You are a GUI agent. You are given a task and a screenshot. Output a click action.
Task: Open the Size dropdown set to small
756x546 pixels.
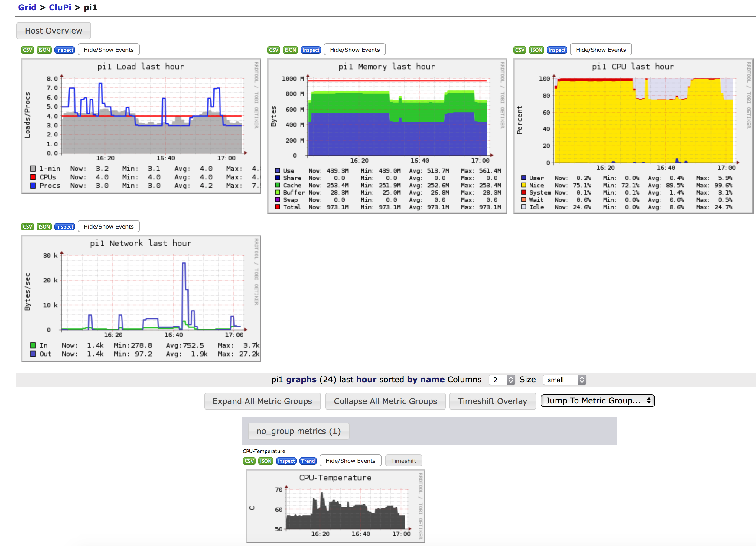pos(564,380)
